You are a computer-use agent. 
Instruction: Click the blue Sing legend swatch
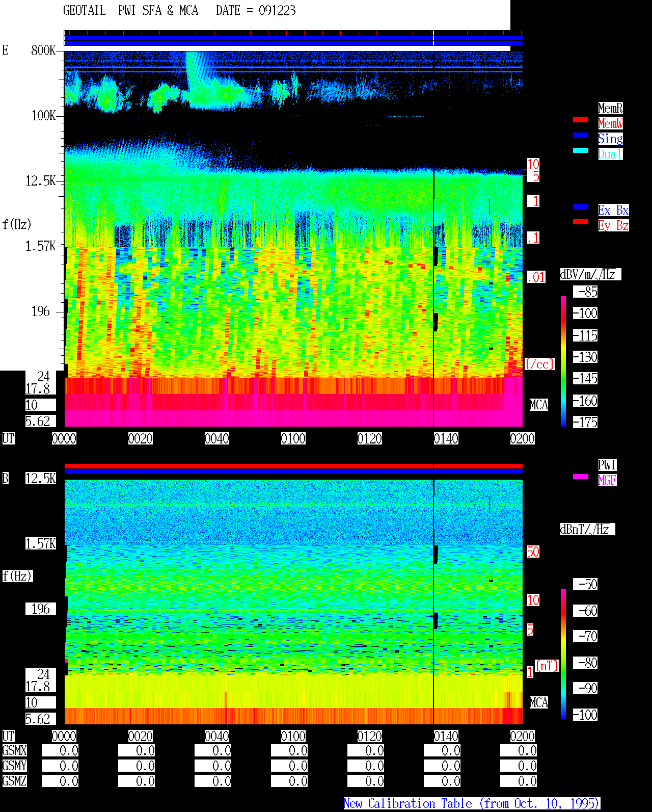(x=581, y=135)
